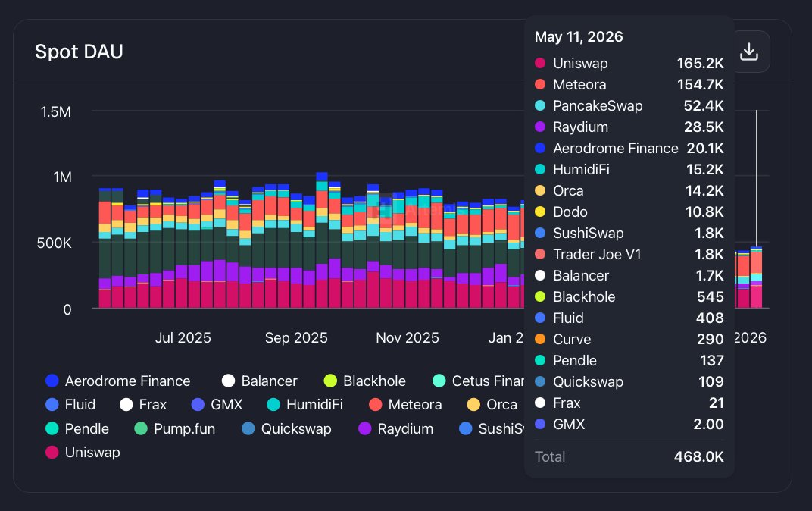
Task: Click Dodo 10.8K tooltip row
Action: [x=629, y=212]
